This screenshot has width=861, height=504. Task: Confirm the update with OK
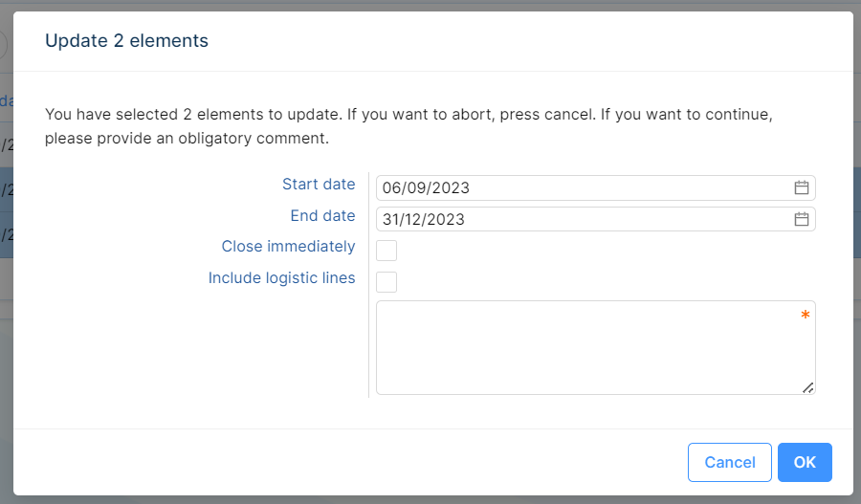(805, 463)
